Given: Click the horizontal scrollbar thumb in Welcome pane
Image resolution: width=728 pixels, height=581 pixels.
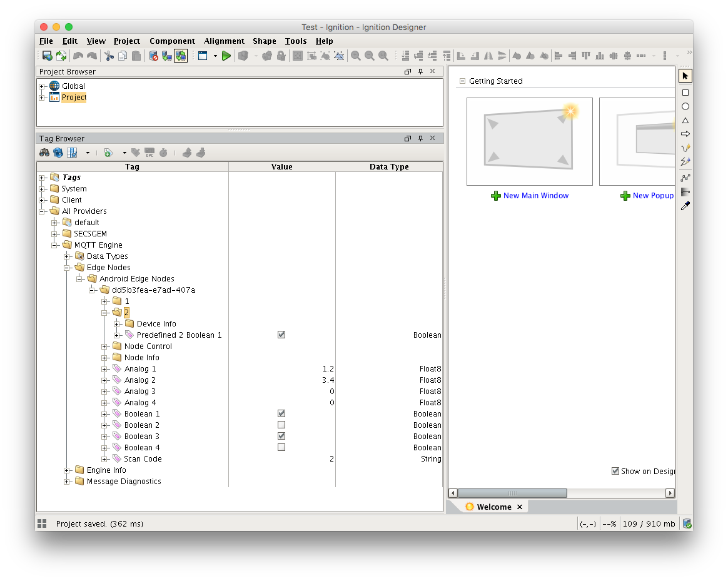Looking at the screenshot, I should 512,493.
